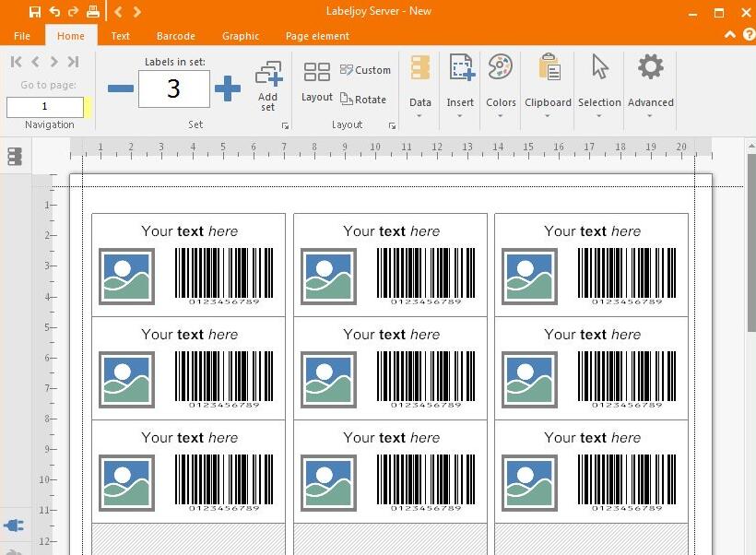Go forward with the orange right chevron

(137, 11)
